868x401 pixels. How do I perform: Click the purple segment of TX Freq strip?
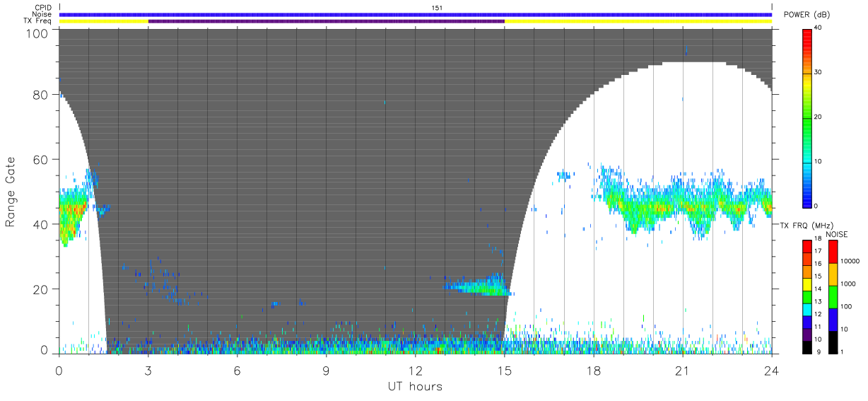click(327, 21)
